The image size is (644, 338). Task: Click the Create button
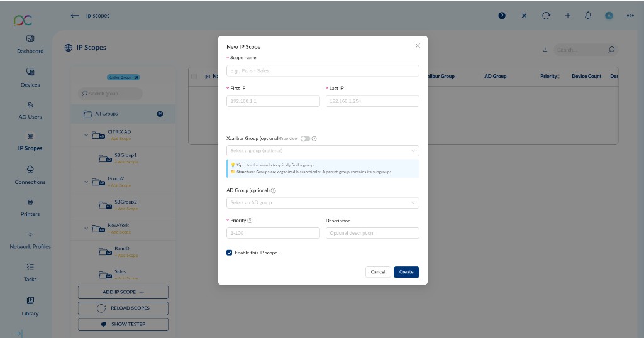click(x=406, y=272)
